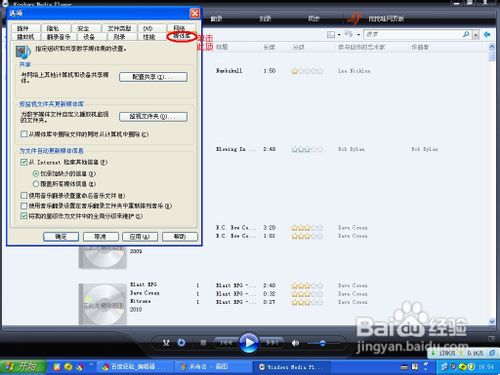Sort by the 分级 column header
The width and height of the screenshot is (500, 375).
298,47
